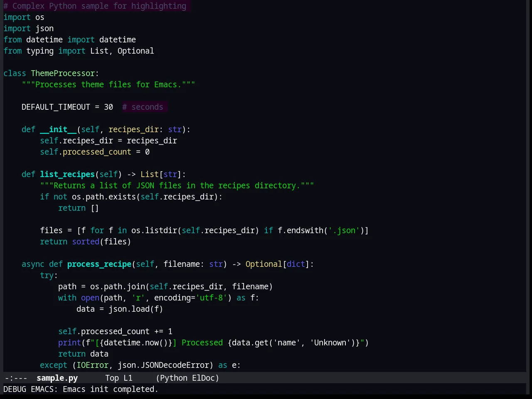Screen dimensions: 532x399
Task: Click the 'async' keyword
Action: [x=33, y=264]
